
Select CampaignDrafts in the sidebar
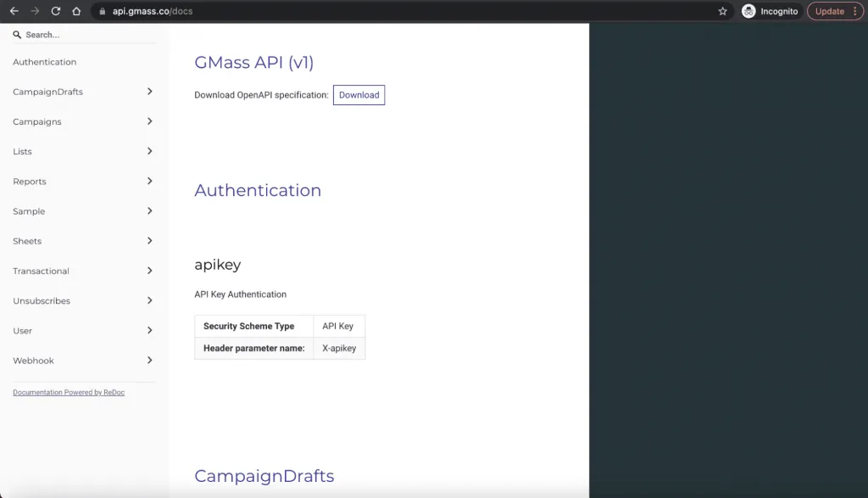click(47, 92)
